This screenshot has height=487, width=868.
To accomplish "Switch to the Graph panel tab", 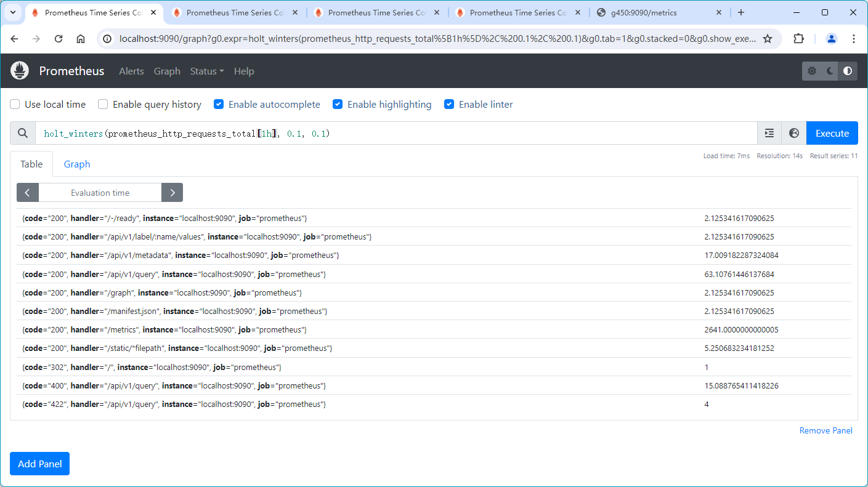I will point(77,164).
